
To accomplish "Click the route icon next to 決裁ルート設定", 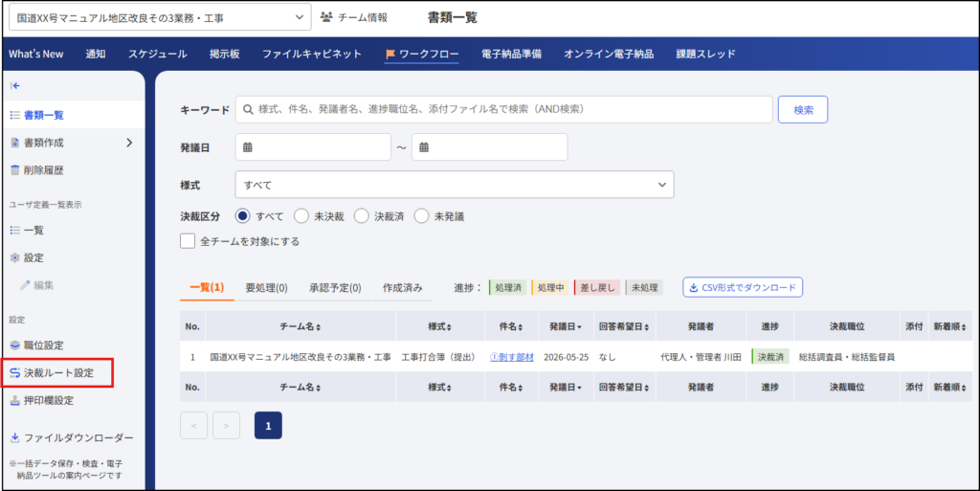I will pos(15,373).
